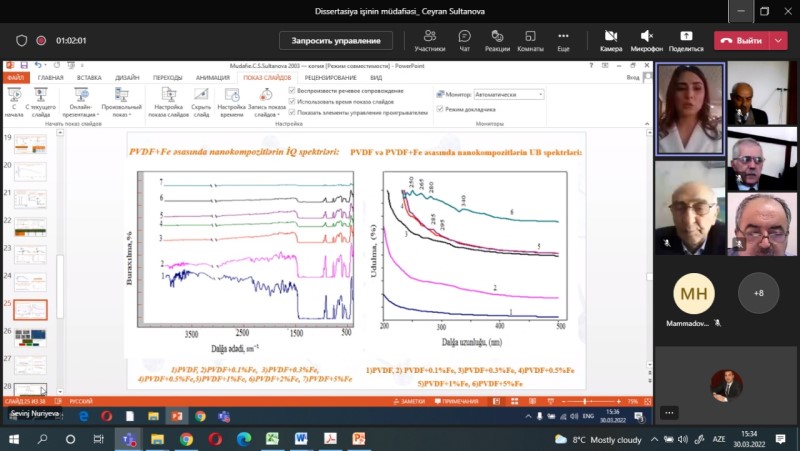Open the Teams participants panel
This screenshot has height=451, width=800.
pos(430,40)
